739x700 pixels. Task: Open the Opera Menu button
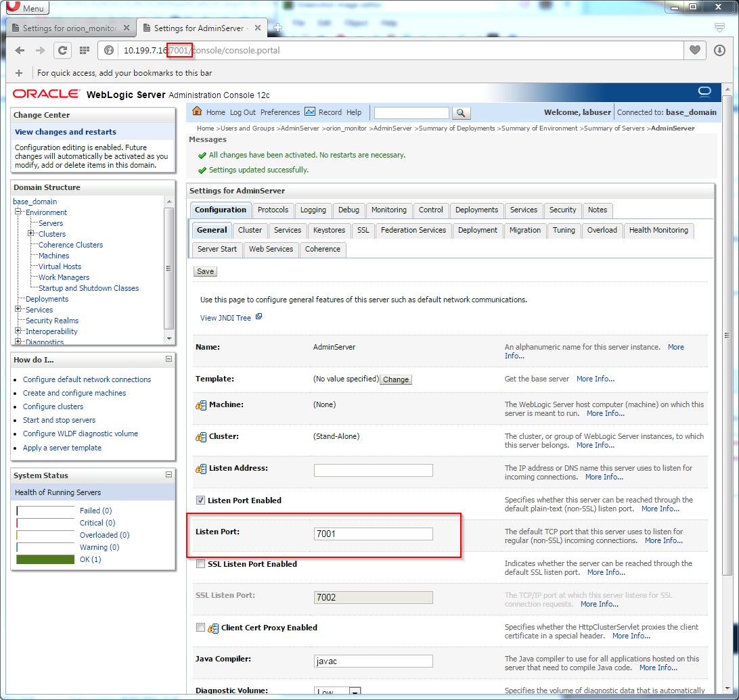[x=27, y=7]
